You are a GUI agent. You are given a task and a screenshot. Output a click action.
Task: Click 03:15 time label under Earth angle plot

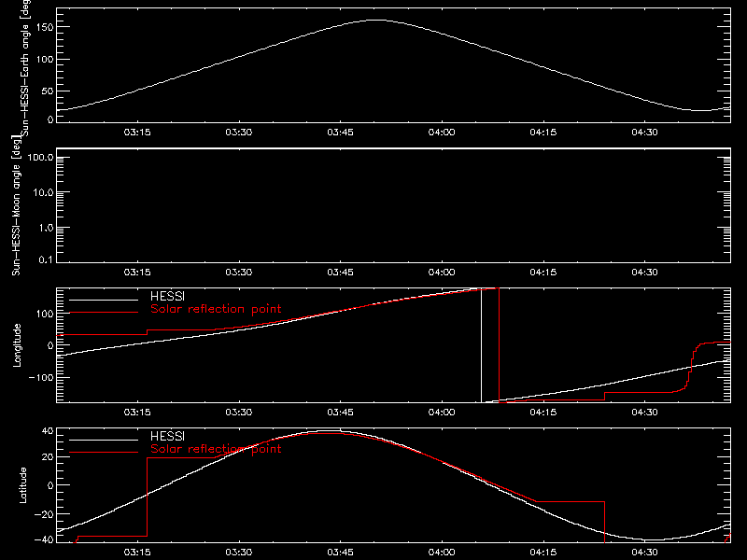point(137,132)
